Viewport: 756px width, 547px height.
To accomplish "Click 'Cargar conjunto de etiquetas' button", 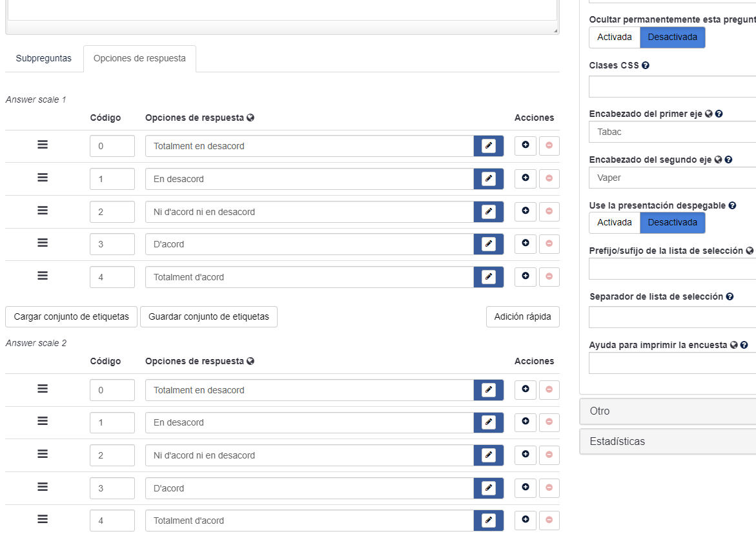I will (x=71, y=317).
